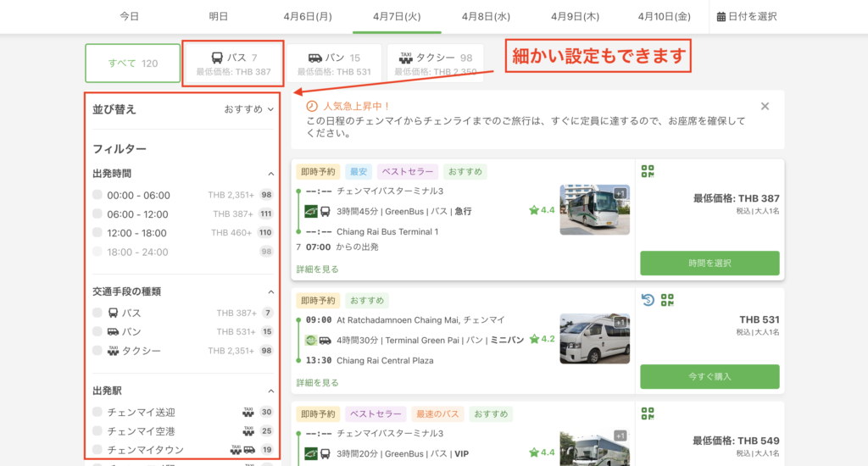The image size is (868, 466).
Task: Click GreenBus logo on the 急行 trip
Action: tap(311, 211)
